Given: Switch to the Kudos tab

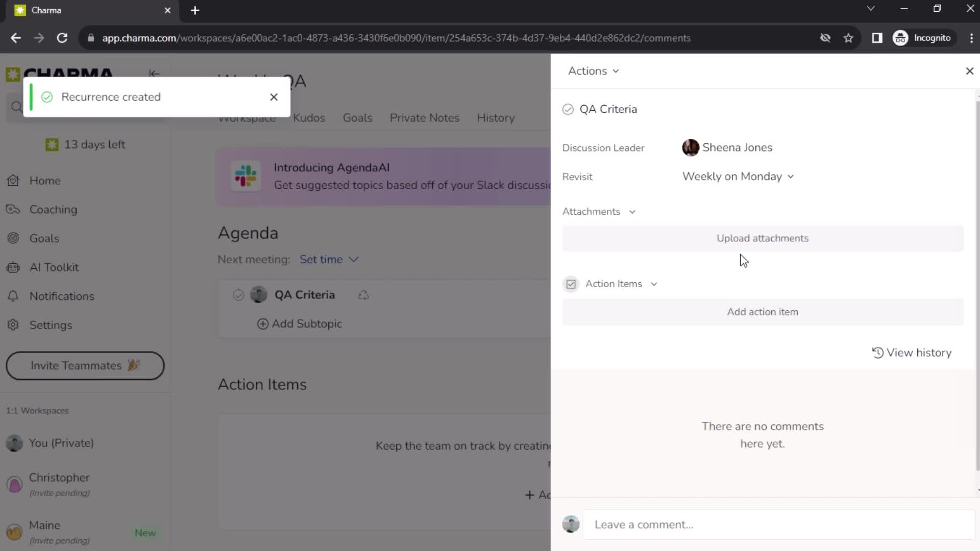Looking at the screenshot, I should click(x=309, y=118).
